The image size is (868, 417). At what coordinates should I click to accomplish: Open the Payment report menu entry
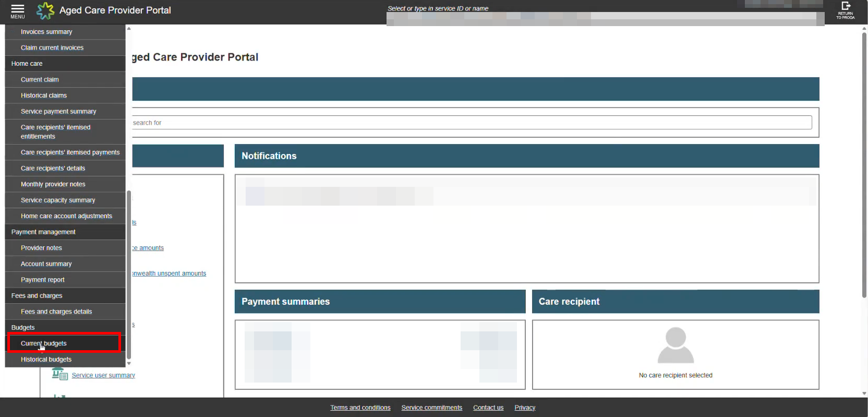pyautogui.click(x=43, y=280)
